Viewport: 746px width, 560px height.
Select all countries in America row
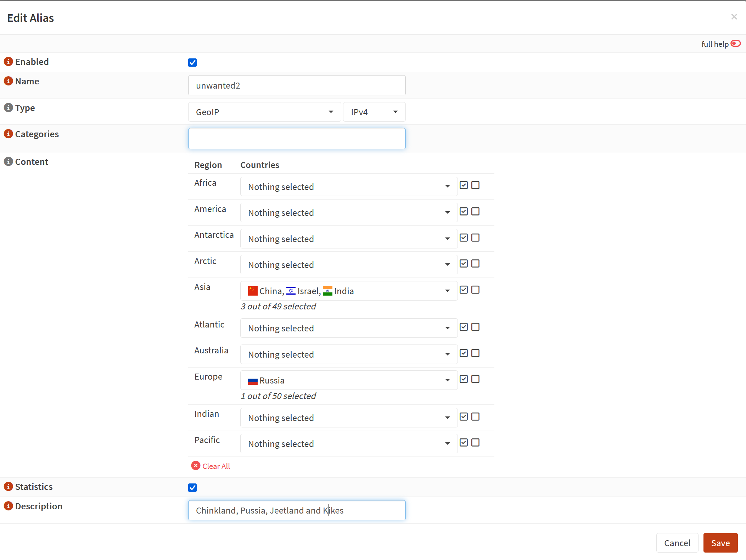point(464,212)
